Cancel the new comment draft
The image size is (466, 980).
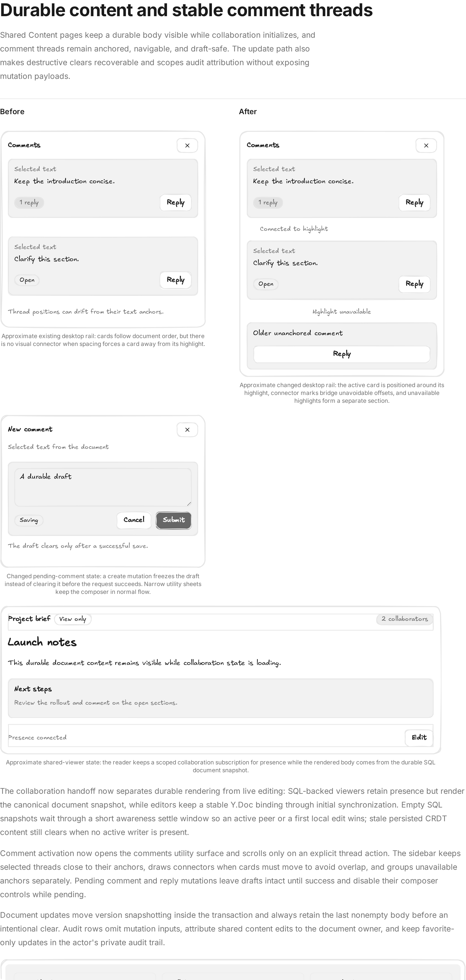point(134,520)
